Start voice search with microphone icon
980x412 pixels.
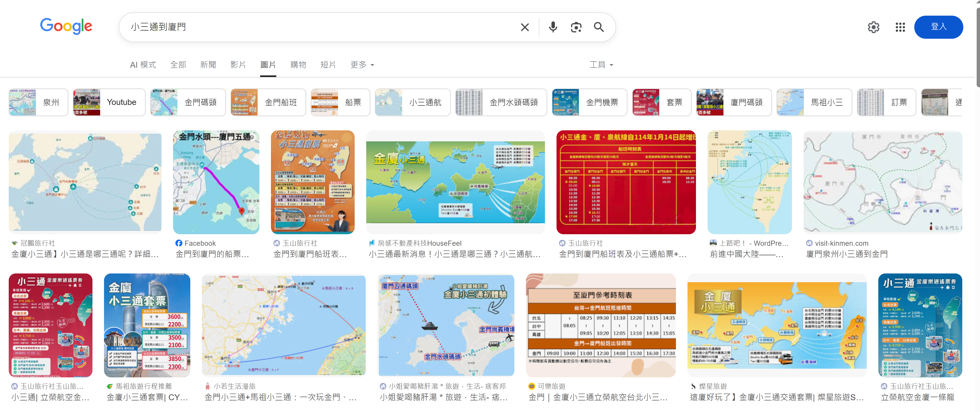[x=553, y=27]
